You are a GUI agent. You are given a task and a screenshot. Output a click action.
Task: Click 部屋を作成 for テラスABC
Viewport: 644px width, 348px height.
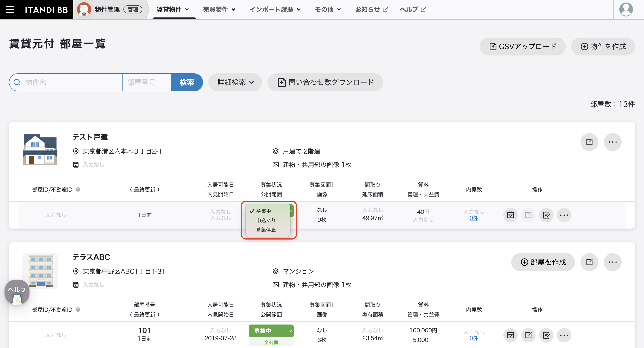coord(543,262)
